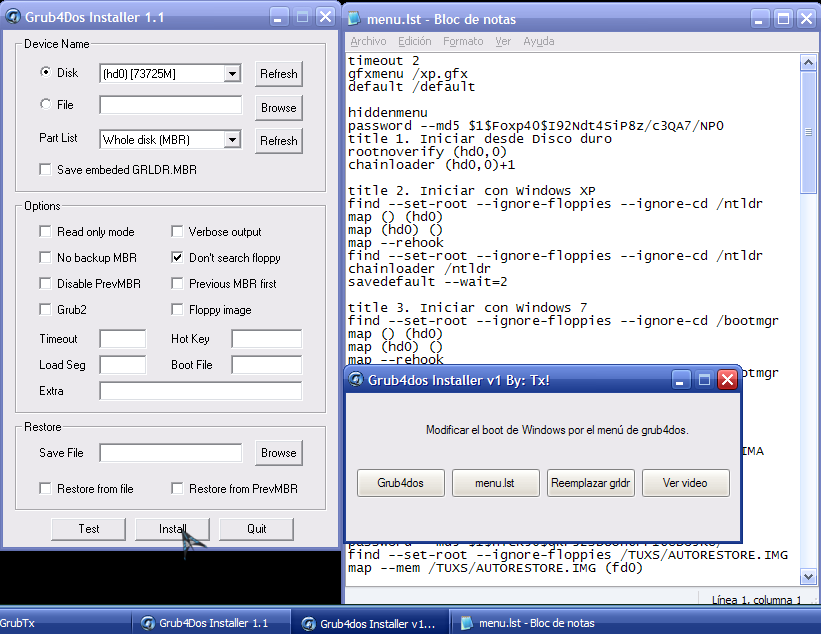821x634 pixels.
Task: Click Browse next to File field
Action: [x=279, y=108]
